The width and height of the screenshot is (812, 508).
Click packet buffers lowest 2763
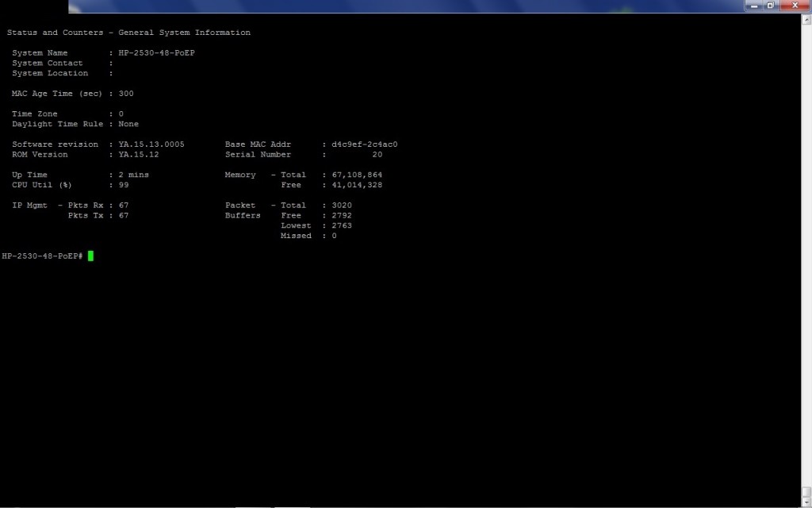coord(342,225)
